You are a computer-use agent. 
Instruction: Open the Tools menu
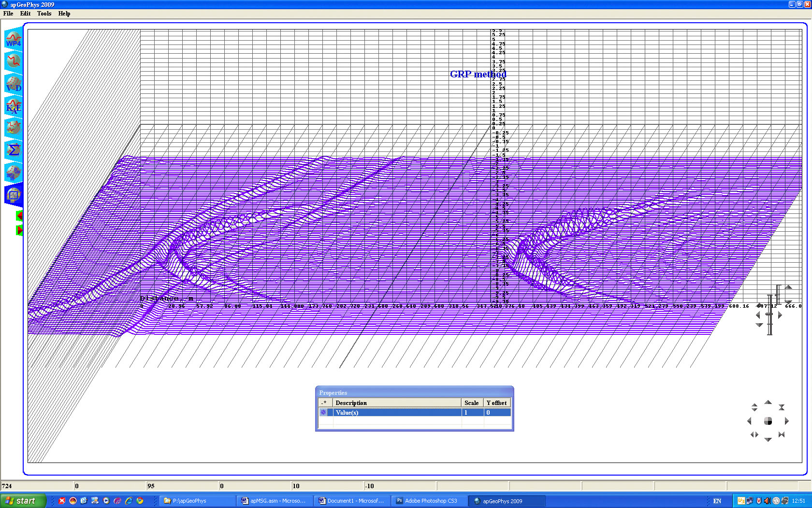click(44, 14)
